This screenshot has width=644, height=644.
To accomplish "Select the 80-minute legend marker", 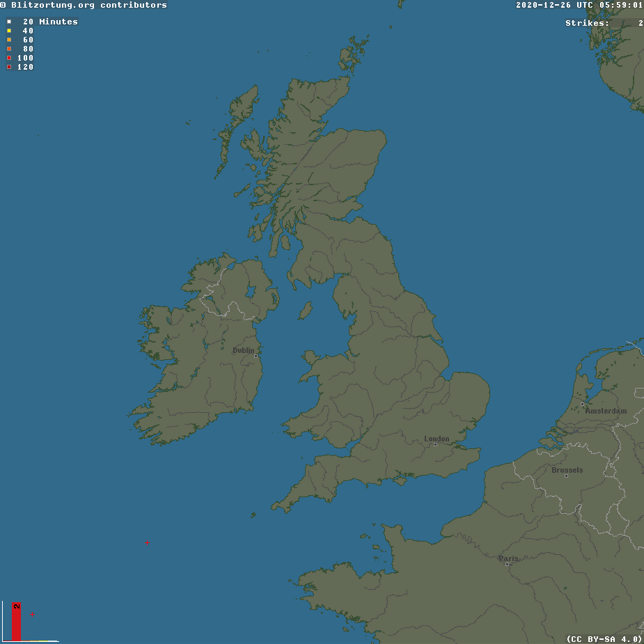I will click(9, 49).
